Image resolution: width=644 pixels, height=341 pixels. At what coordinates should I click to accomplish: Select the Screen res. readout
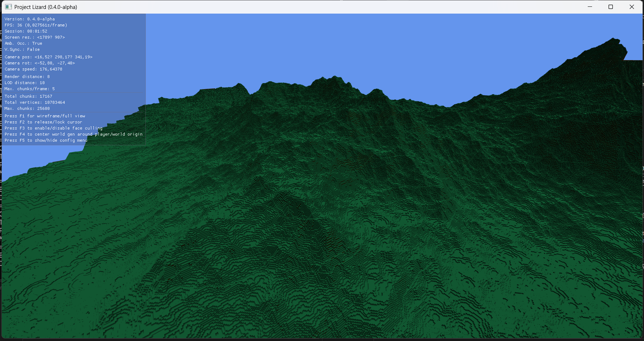point(35,37)
